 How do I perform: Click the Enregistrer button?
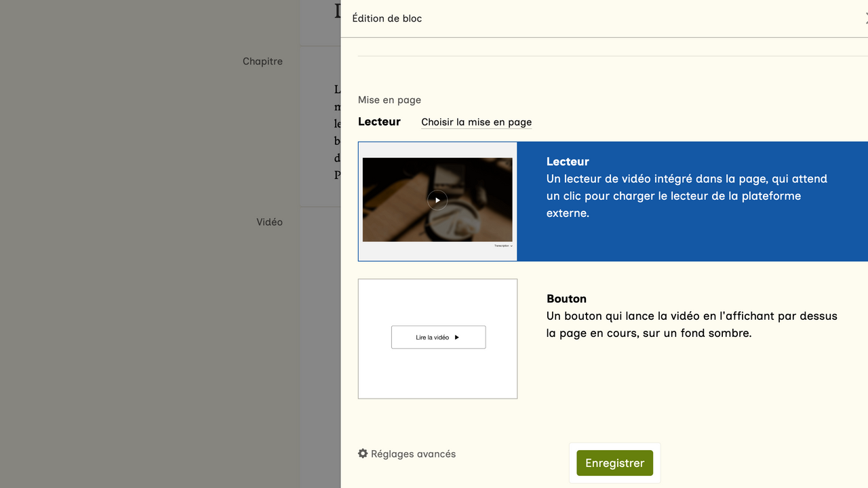coord(614,463)
